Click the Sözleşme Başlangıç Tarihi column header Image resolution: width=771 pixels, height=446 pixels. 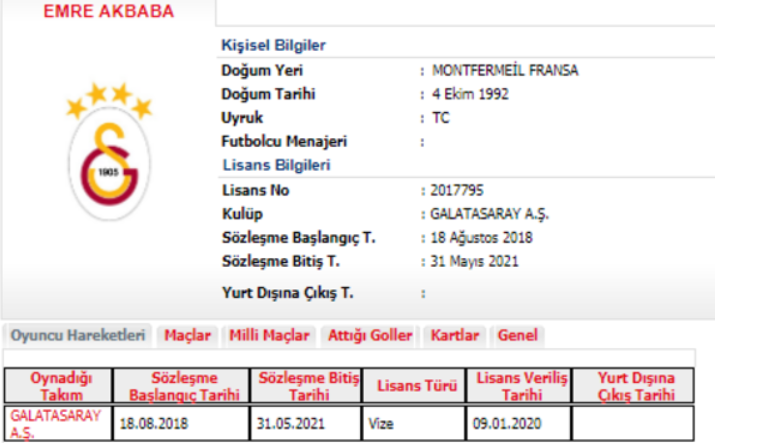point(181,386)
